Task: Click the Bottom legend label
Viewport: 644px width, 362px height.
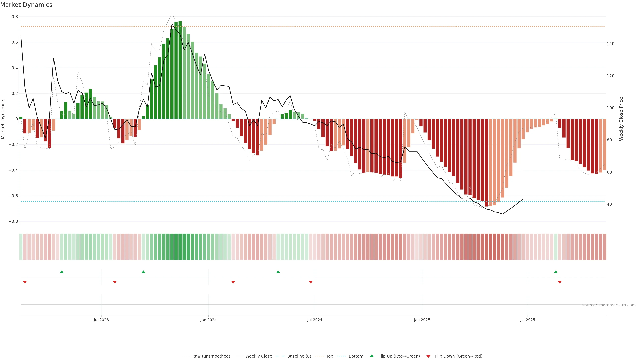Action: [x=356, y=356]
